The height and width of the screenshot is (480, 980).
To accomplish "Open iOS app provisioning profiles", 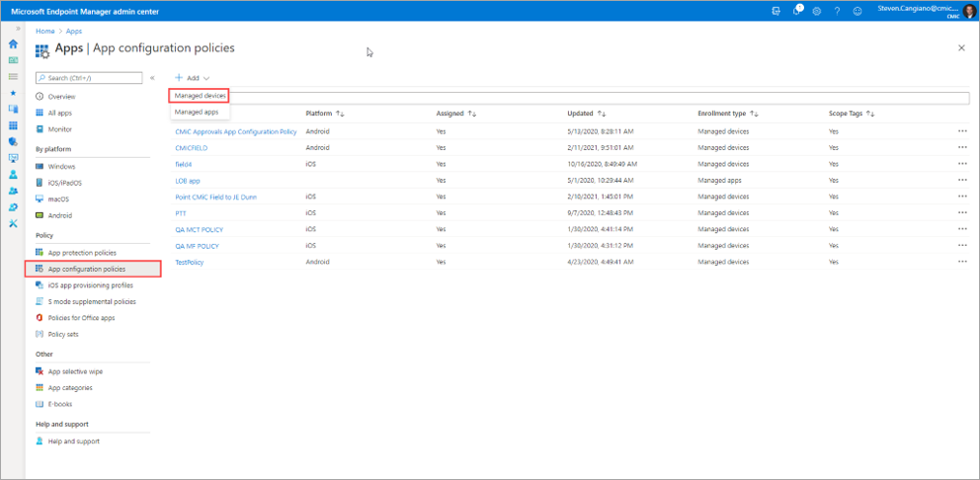I will [93, 285].
